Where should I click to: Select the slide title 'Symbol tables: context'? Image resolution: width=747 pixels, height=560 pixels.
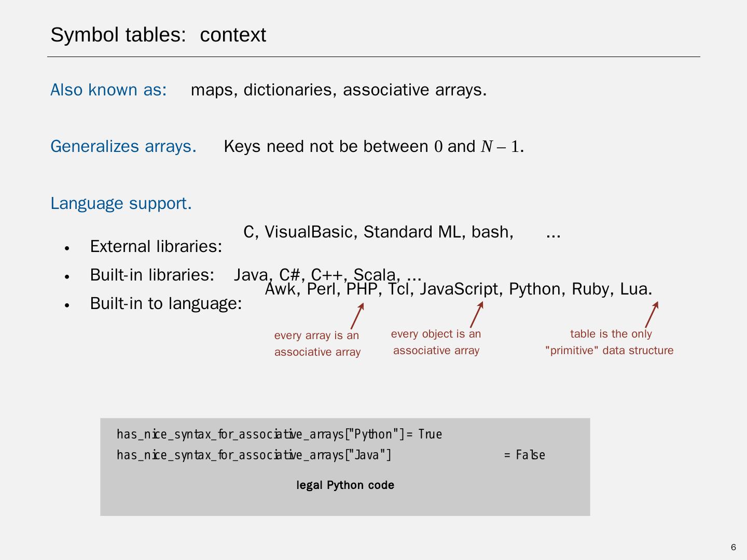click(x=158, y=35)
